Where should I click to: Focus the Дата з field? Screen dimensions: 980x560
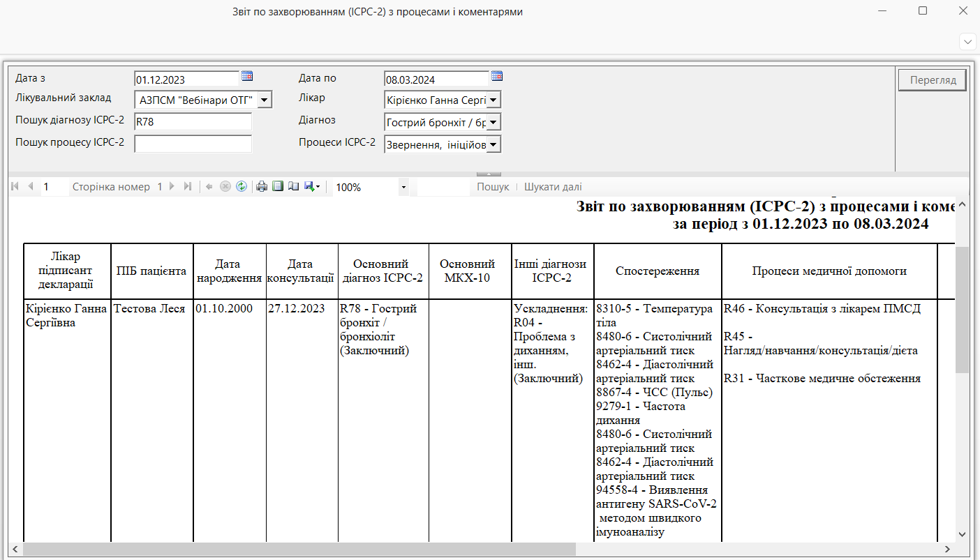pyautogui.click(x=187, y=79)
